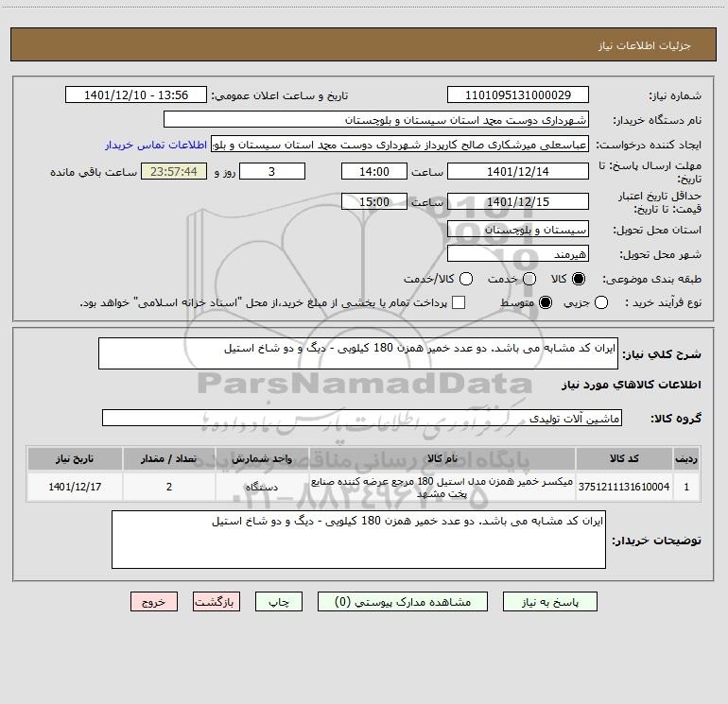Image resolution: width=728 pixels, height=704 pixels.
Task: Click the unit cell دستگاه
Action: [262, 487]
